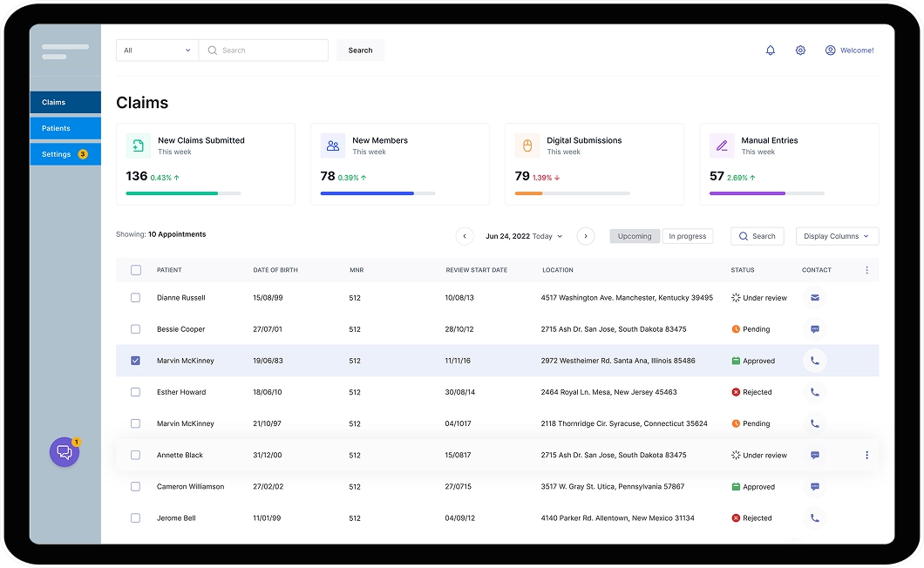
Task: Click message icon in Bessie Cooper's row
Action: 815,328
